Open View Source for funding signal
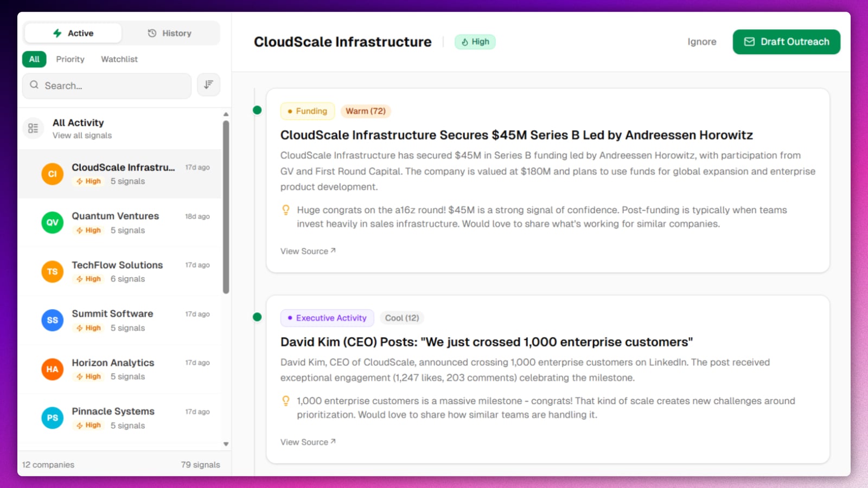 point(308,251)
